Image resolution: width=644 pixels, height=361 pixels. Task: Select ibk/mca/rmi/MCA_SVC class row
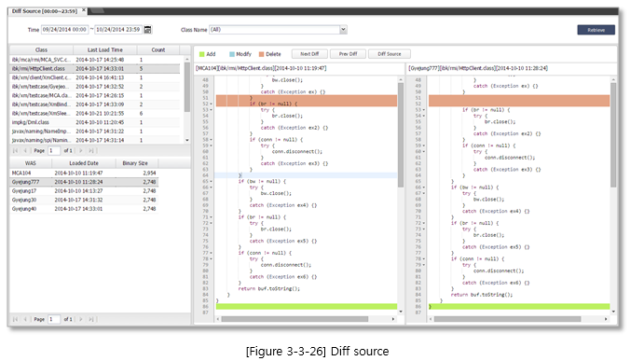point(95,60)
